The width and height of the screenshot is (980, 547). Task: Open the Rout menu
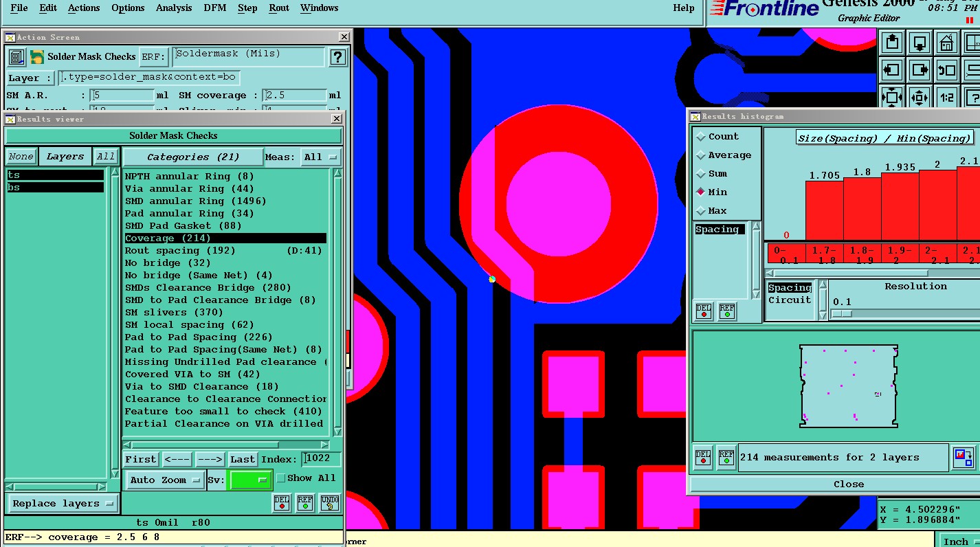coord(279,8)
